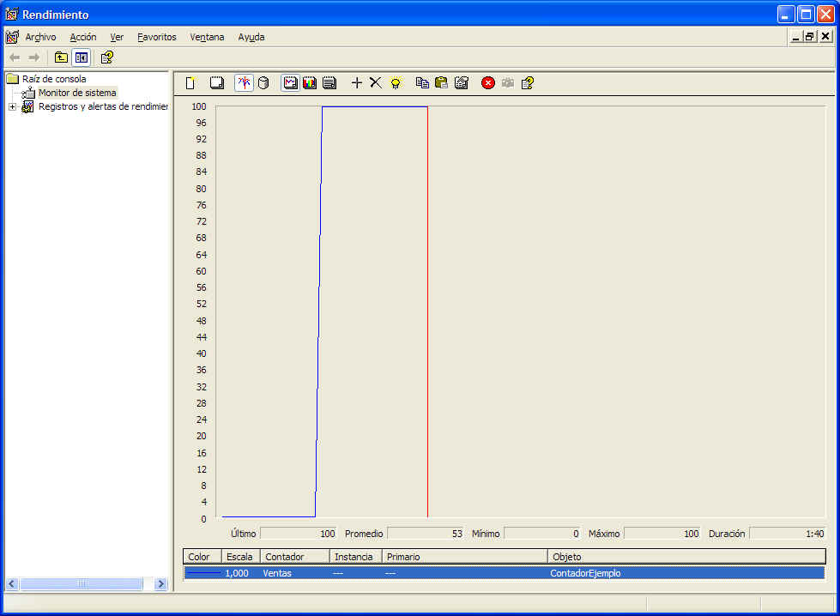Click right arrow of tree horizontal scrollbar
This screenshot has width=840, height=616.
point(160,584)
